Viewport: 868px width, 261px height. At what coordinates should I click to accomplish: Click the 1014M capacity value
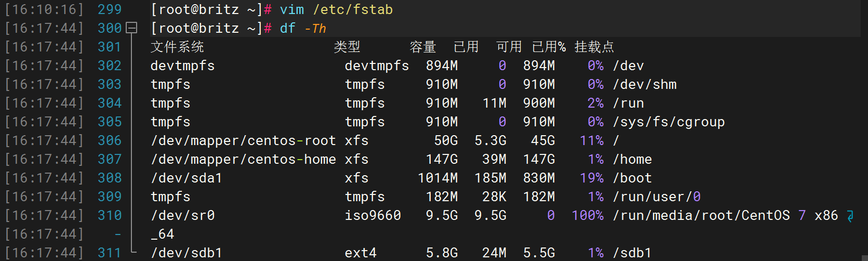[438, 178]
